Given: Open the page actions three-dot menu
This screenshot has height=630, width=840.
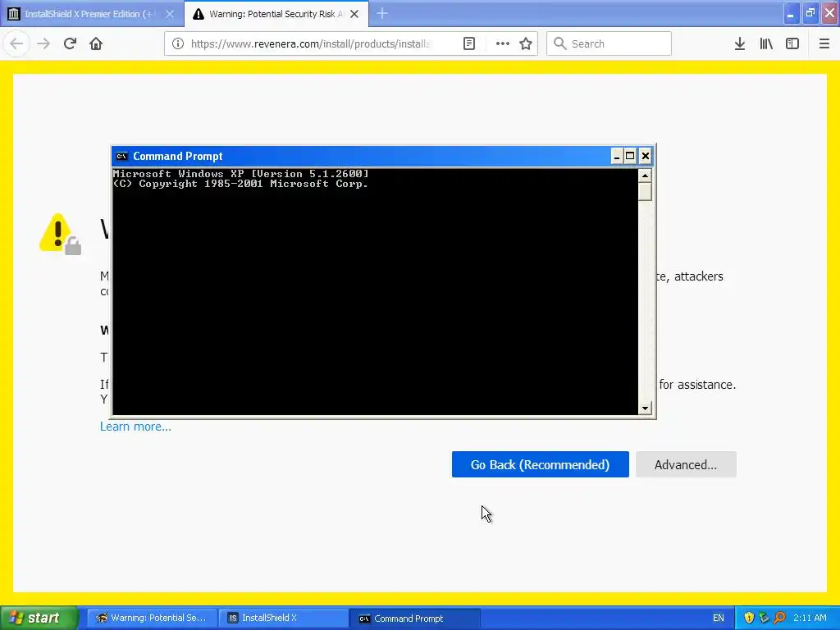Looking at the screenshot, I should (x=503, y=43).
